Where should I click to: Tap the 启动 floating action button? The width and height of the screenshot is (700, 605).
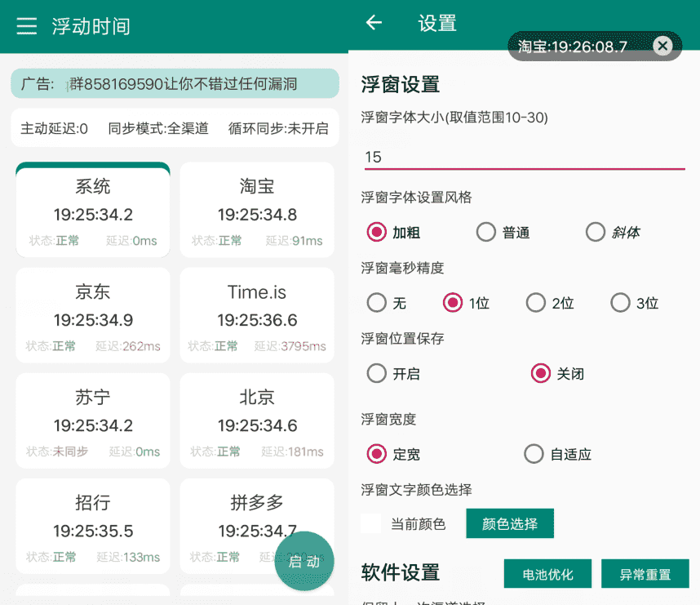pyautogui.click(x=305, y=561)
